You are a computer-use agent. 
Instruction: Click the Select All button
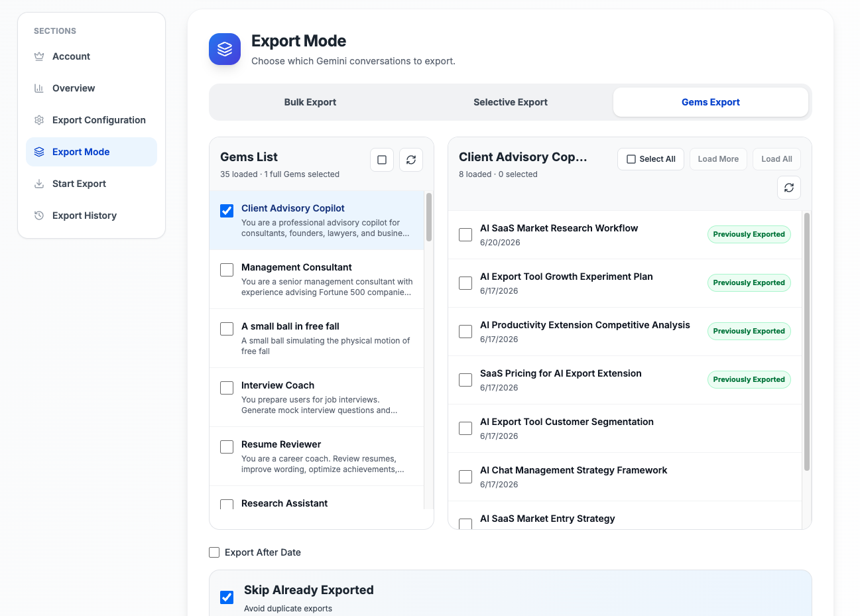[x=651, y=159]
